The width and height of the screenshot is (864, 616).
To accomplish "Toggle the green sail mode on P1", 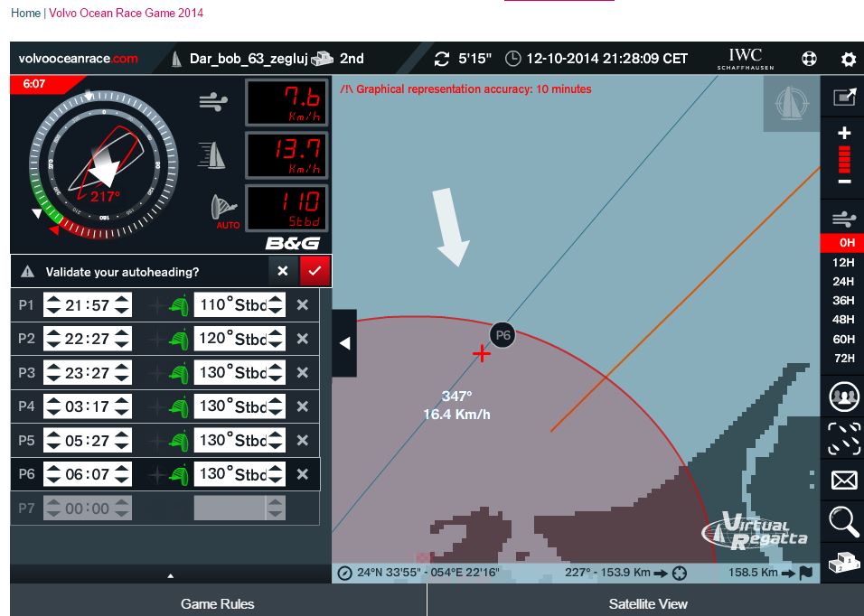I will [x=179, y=305].
